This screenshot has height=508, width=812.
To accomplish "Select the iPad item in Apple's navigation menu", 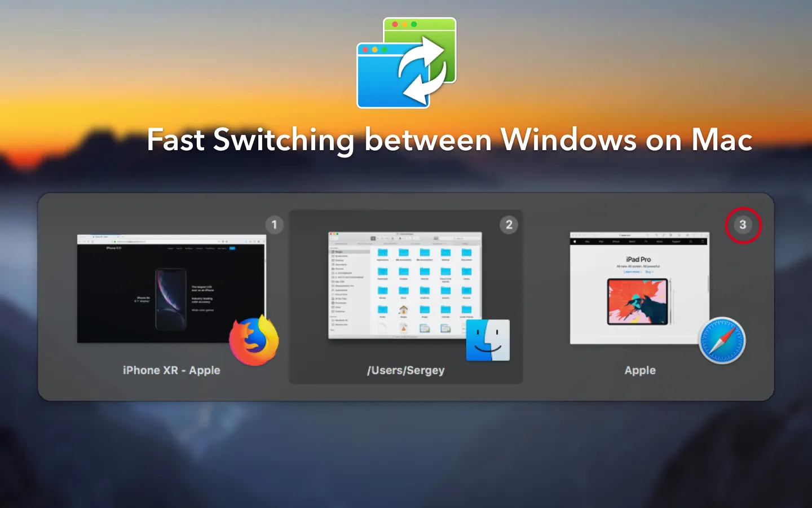I will [x=601, y=242].
